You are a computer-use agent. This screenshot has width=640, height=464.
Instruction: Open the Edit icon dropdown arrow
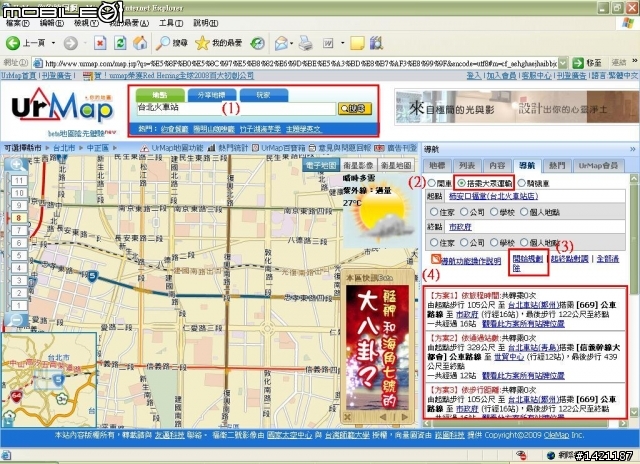[342, 43]
